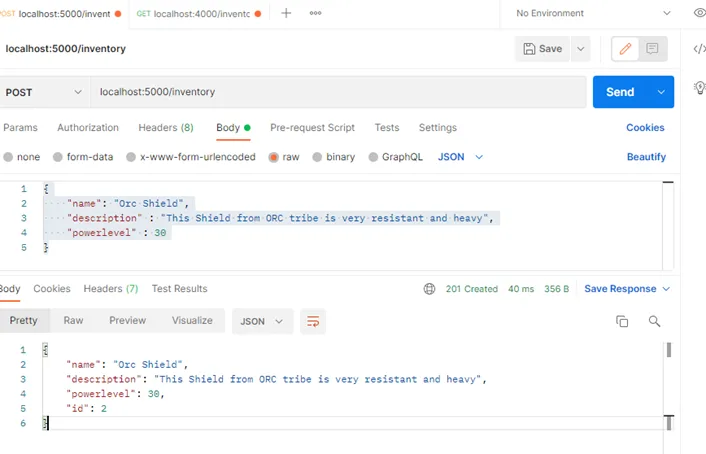Click the Save floppy disk icon
706x454 pixels.
pyautogui.click(x=529, y=49)
